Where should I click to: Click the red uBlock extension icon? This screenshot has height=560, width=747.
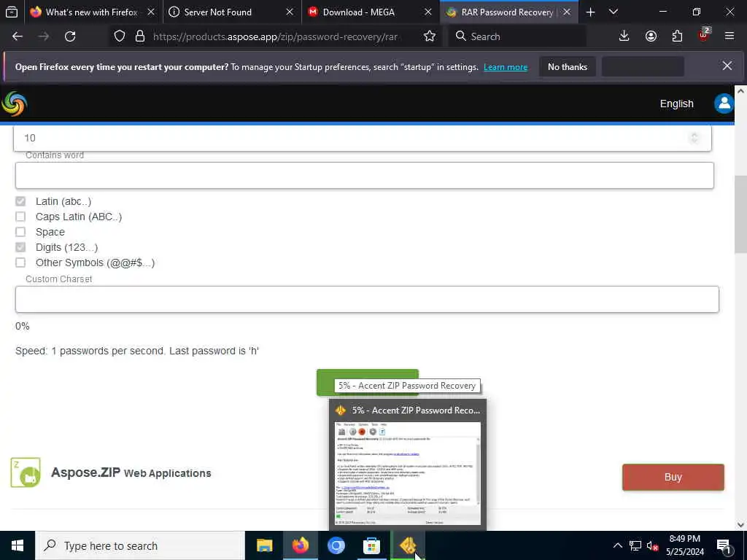pos(704,35)
